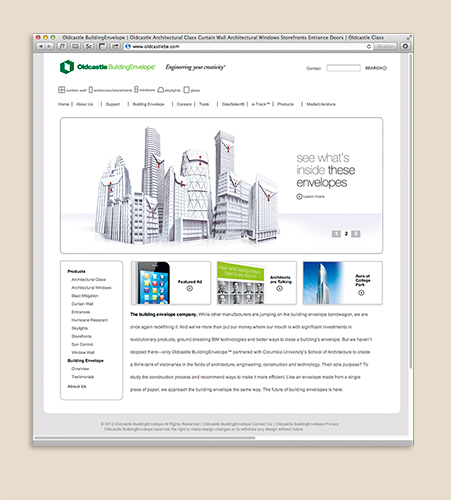Click the arrow icon under Aura at College Park
451x500 pixels.
tap(361, 293)
